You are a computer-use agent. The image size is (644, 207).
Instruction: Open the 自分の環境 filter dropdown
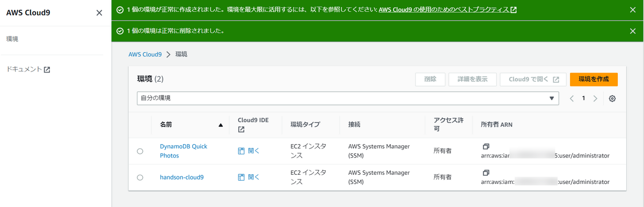pyautogui.click(x=348, y=98)
